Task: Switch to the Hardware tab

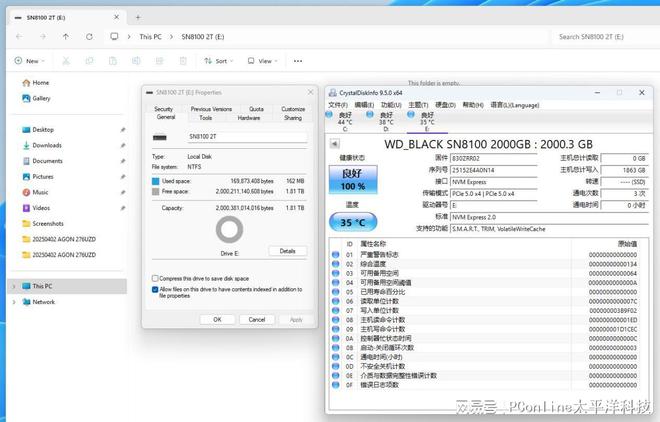Action: click(249, 118)
